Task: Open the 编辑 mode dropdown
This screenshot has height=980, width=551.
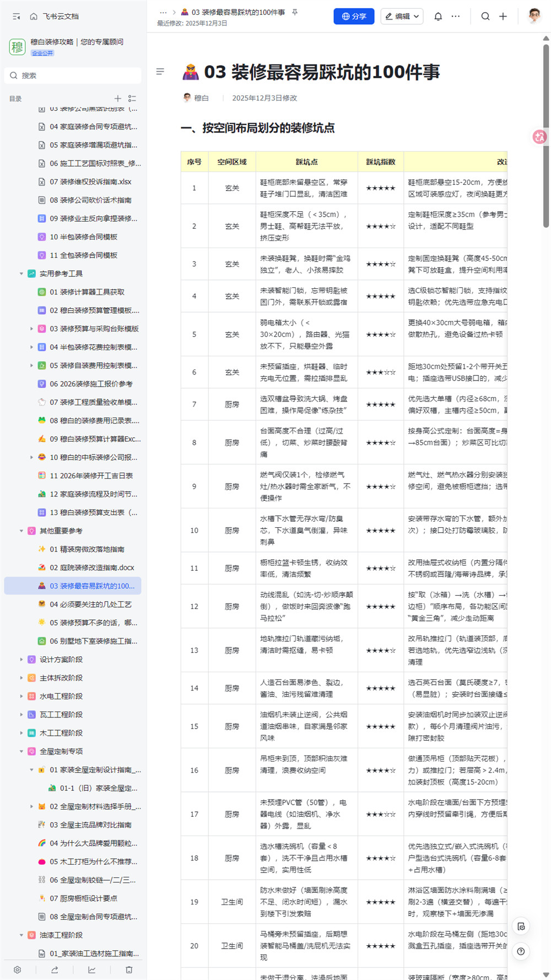Action: click(402, 17)
